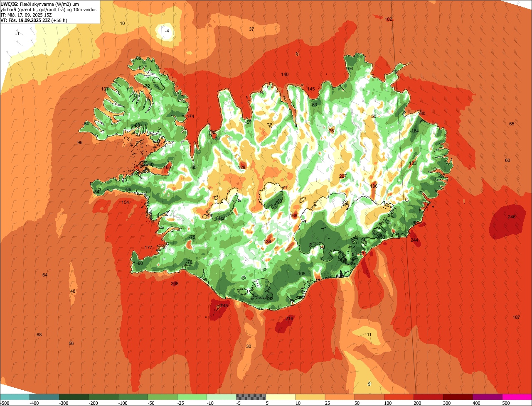The height and width of the screenshot is (406, 532).
Task: Click the '107' value on the map
Action: (x=516, y=317)
